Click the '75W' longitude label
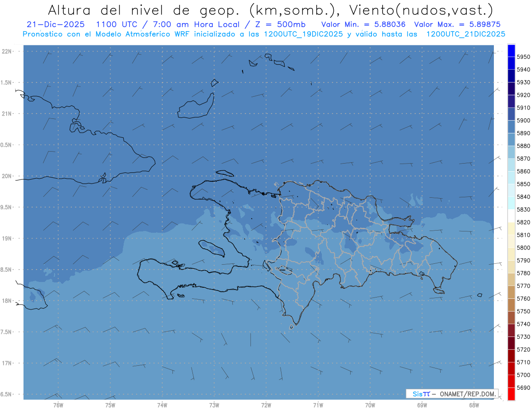 coord(110,405)
